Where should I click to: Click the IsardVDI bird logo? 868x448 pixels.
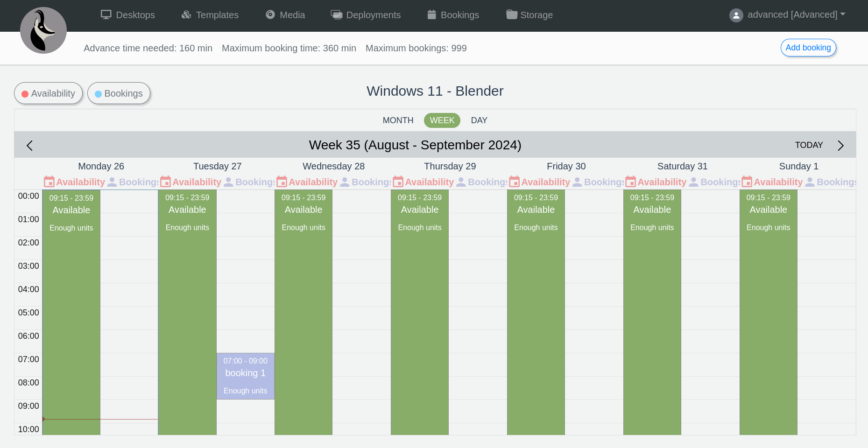click(43, 30)
